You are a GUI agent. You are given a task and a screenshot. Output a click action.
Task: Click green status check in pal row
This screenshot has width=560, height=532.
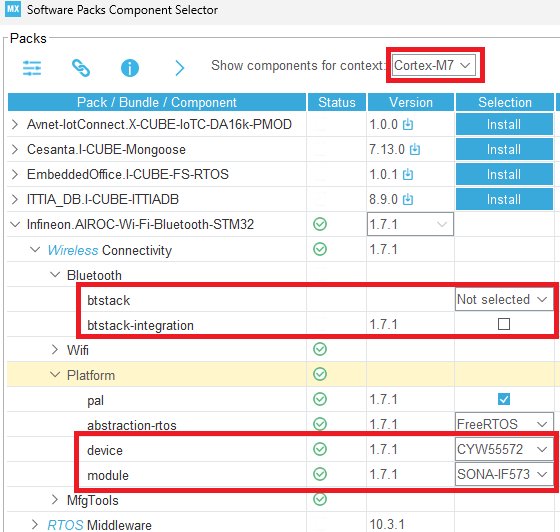tap(320, 399)
